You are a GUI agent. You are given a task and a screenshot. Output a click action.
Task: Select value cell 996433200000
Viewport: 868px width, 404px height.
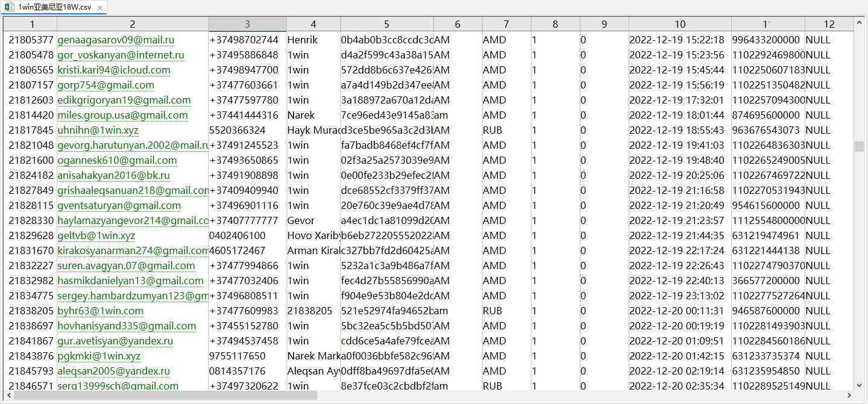[769, 40]
